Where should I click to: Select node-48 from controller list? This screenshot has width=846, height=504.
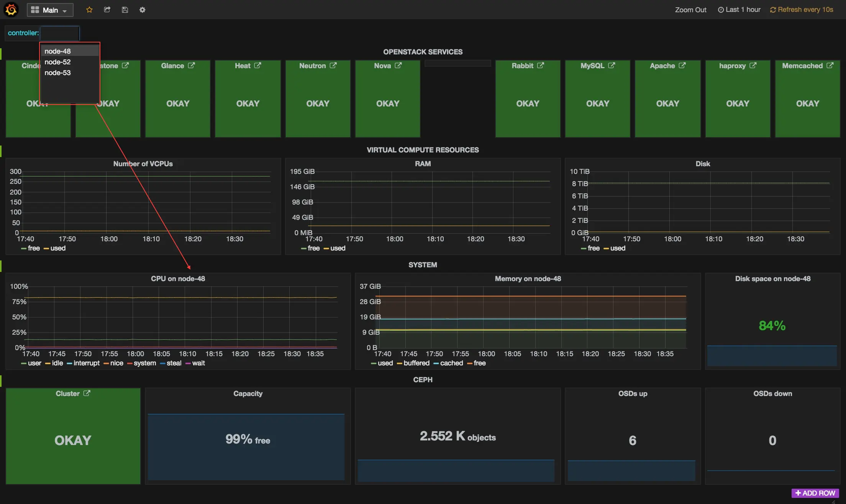coord(70,51)
